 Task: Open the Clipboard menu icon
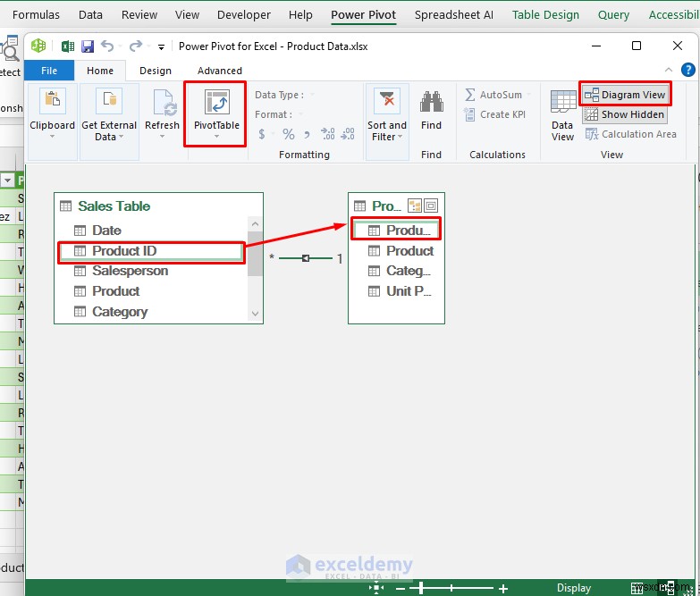pos(52,99)
